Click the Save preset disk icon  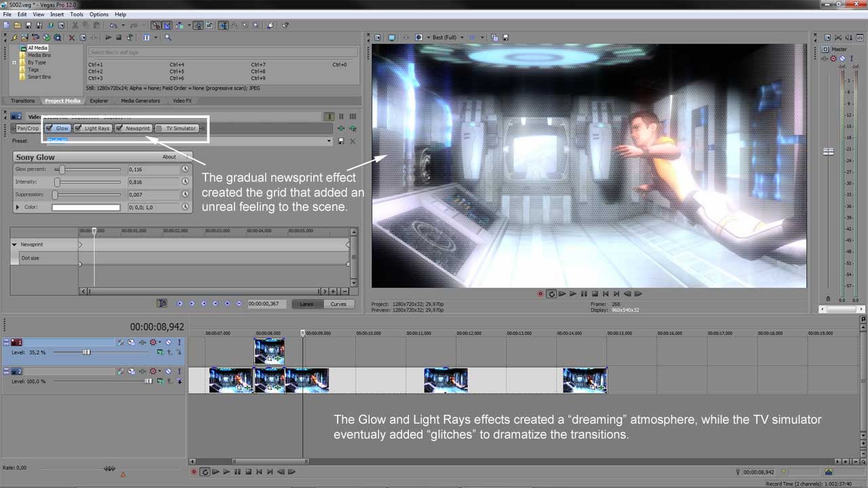(x=341, y=141)
